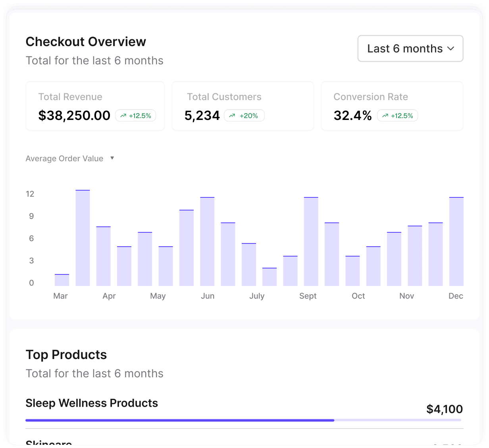The height and width of the screenshot is (448, 489).
Task: Click the trend arrow icon beside +12.5% revenue
Action: tap(123, 116)
